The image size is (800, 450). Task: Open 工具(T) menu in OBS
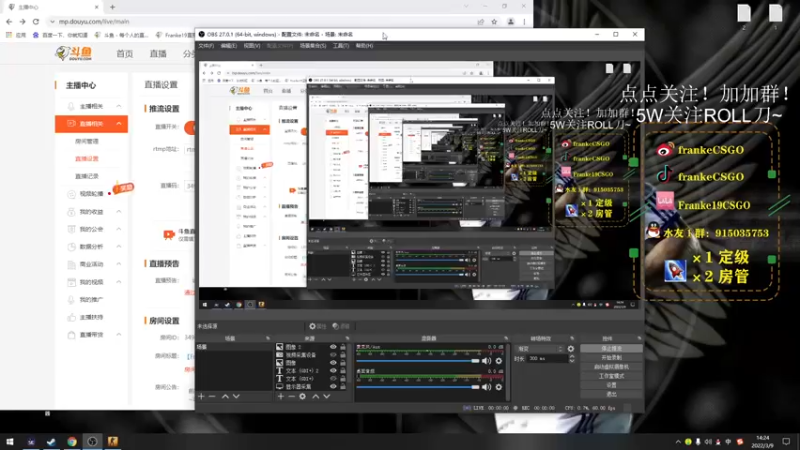click(x=340, y=46)
